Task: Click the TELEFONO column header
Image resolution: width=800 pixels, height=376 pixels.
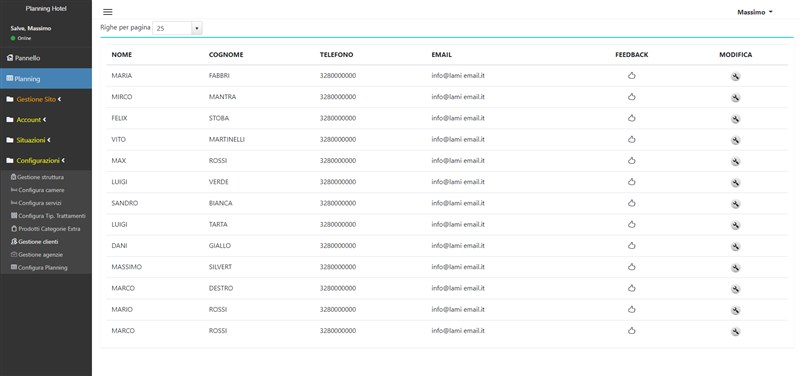Action: coord(336,55)
